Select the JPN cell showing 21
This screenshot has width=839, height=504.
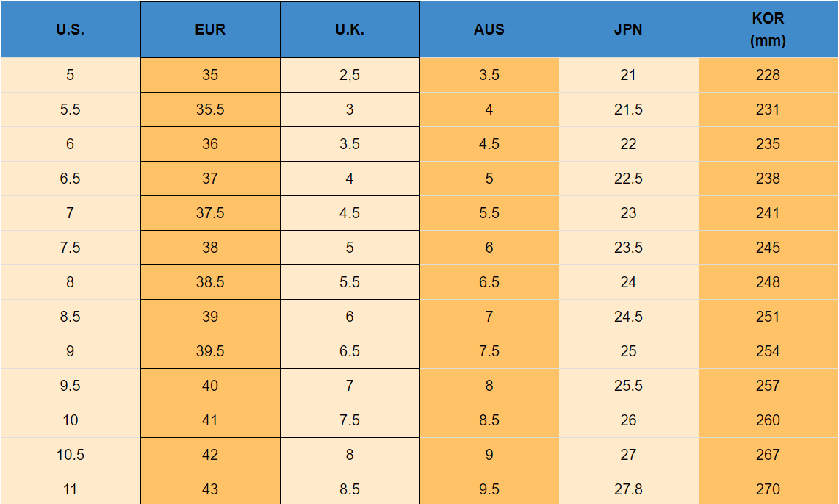pos(628,75)
